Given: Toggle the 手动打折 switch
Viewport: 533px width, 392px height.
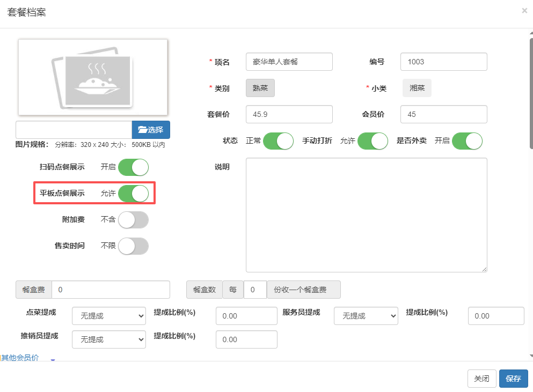Looking at the screenshot, I should click(373, 141).
